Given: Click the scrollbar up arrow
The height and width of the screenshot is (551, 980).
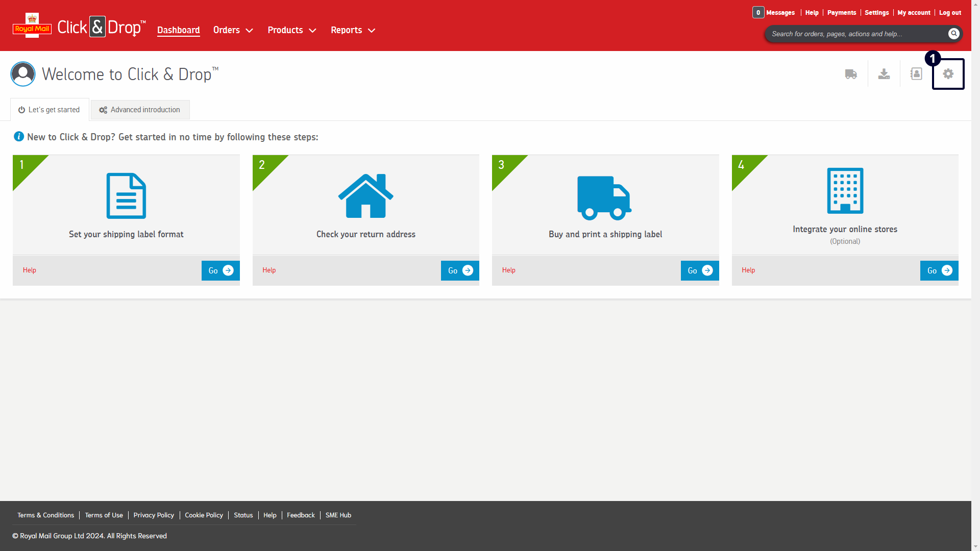Looking at the screenshot, I should coord(975,4).
